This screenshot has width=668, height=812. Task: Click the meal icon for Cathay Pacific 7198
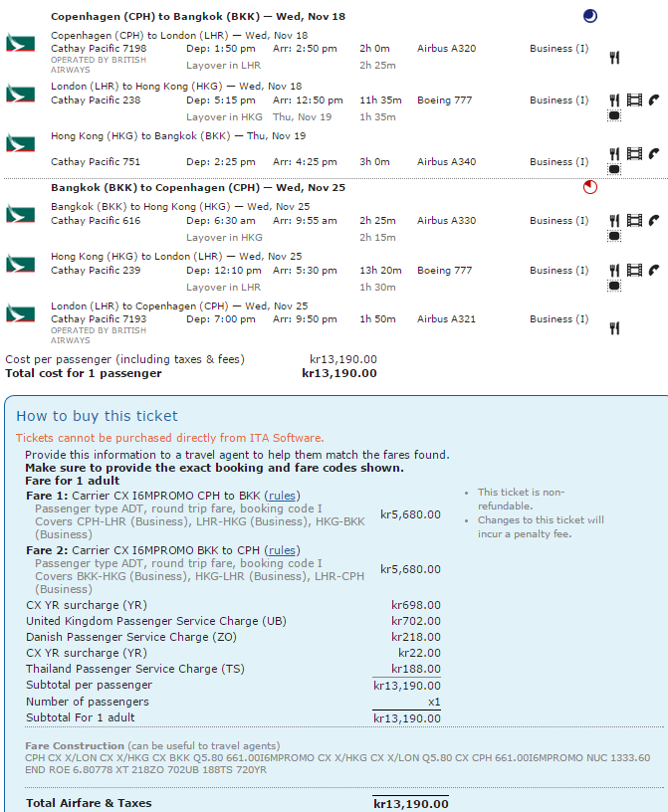[614, 58]
